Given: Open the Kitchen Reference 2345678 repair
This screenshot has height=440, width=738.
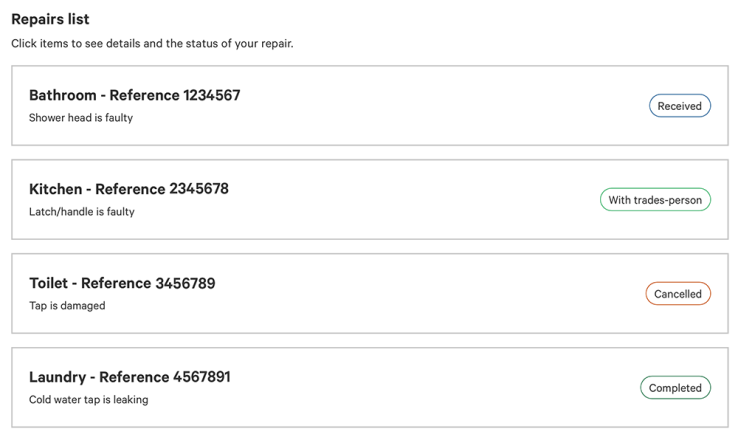Looking at the screenshot, I should pos(370,200).
